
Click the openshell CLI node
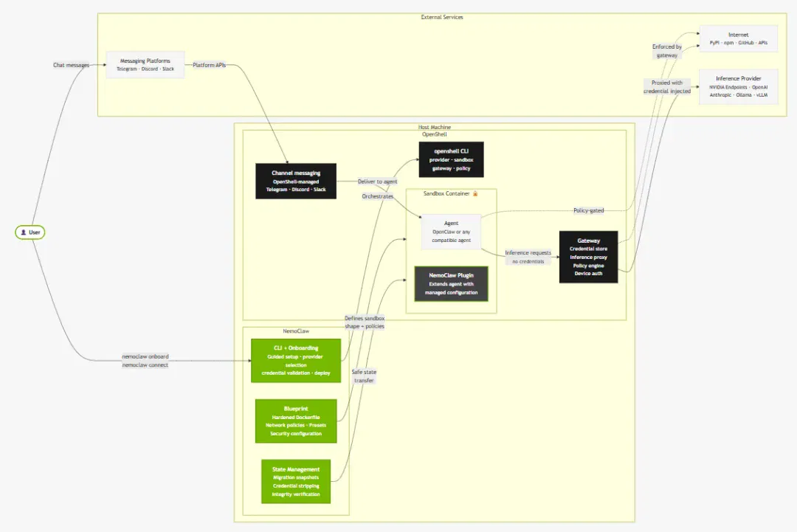click(452, 159)
